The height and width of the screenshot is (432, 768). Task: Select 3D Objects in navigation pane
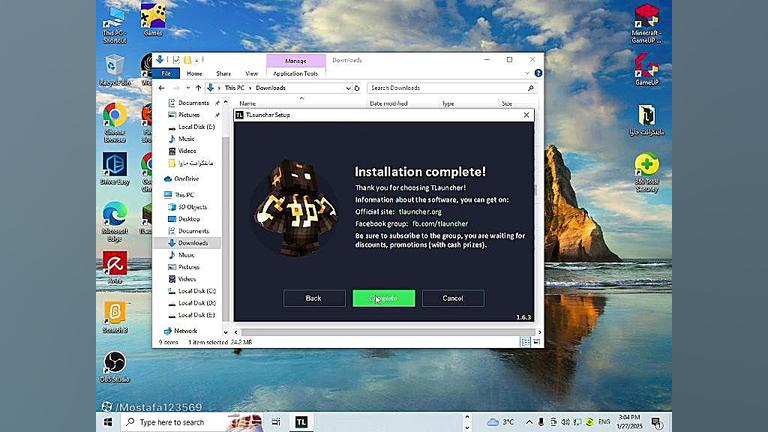(x=192, y=207)
